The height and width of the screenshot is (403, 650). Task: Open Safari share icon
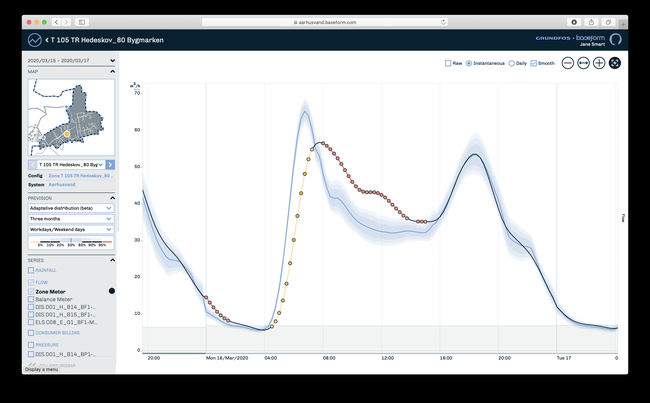(x=592, y=22)
